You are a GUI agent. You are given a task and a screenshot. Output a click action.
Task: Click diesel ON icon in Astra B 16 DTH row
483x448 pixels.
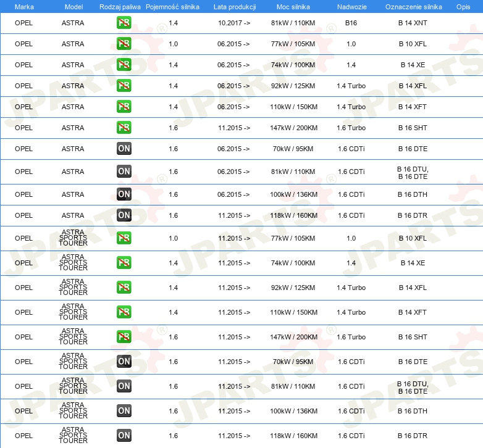[x=124, y=194]
